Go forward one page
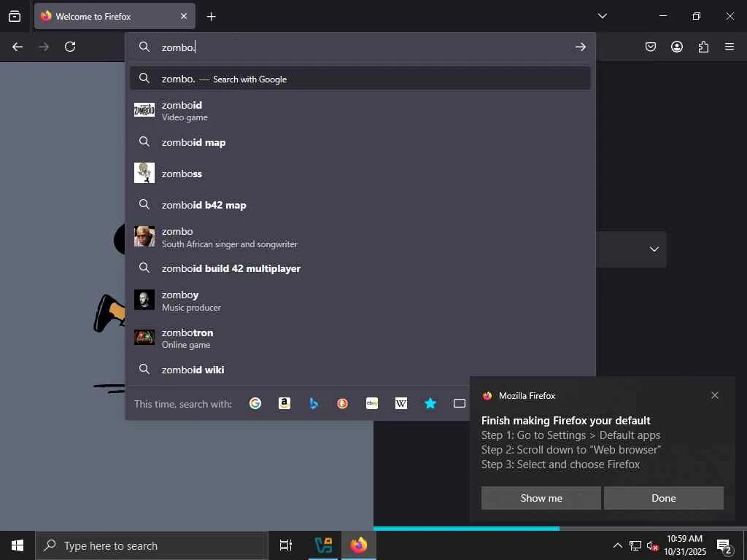This screenshot has width=747, height=560. coord(44,47)
